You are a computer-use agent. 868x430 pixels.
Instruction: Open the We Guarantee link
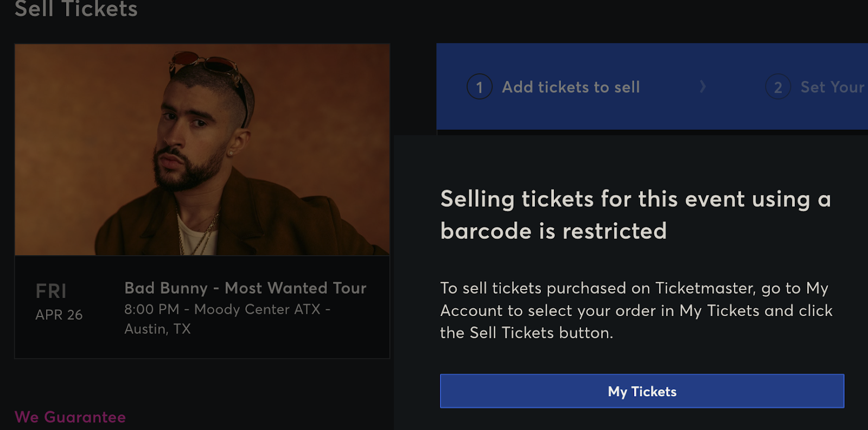pos(69,418)
